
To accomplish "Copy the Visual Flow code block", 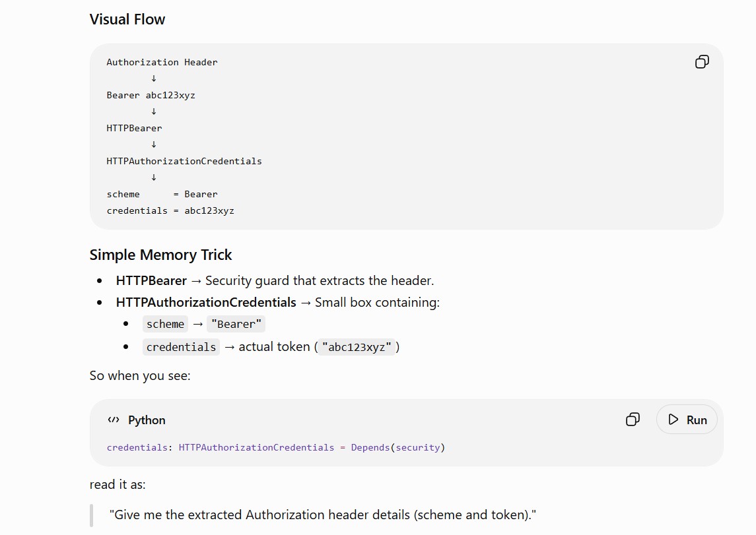I will [x=702, y=61].
